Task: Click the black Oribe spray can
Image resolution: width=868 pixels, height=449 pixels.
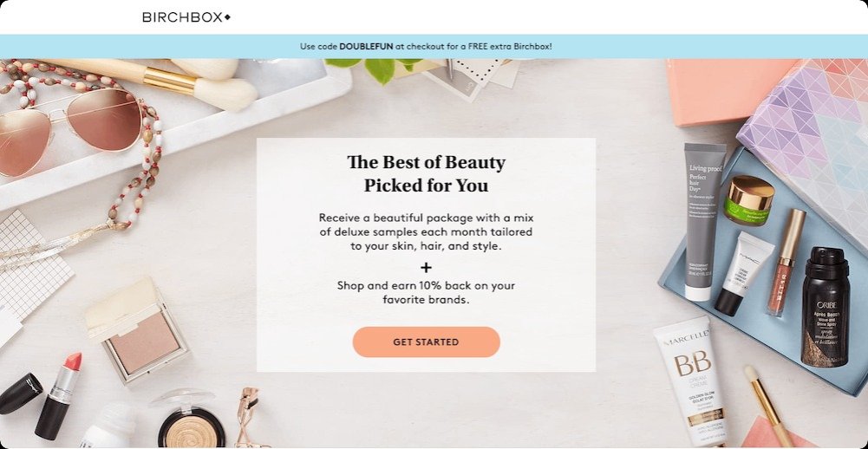Action: pos(825,307)
